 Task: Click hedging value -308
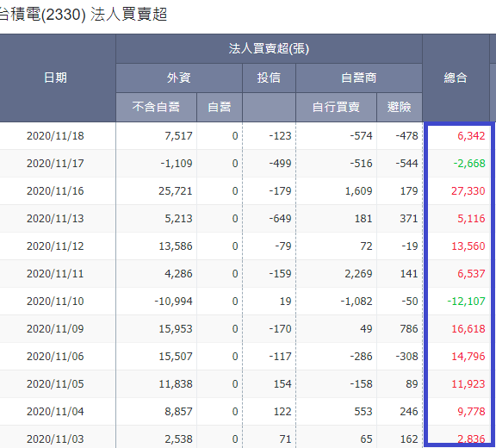[x=406, y=357]
